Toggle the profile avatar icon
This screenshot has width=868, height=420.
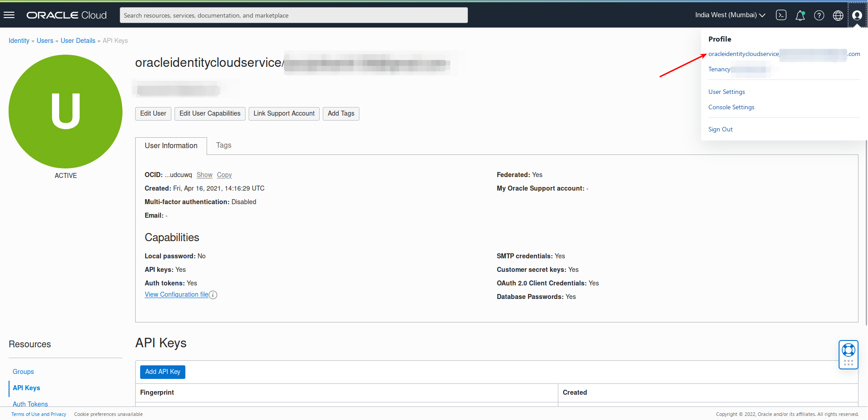tap(857, 15)
